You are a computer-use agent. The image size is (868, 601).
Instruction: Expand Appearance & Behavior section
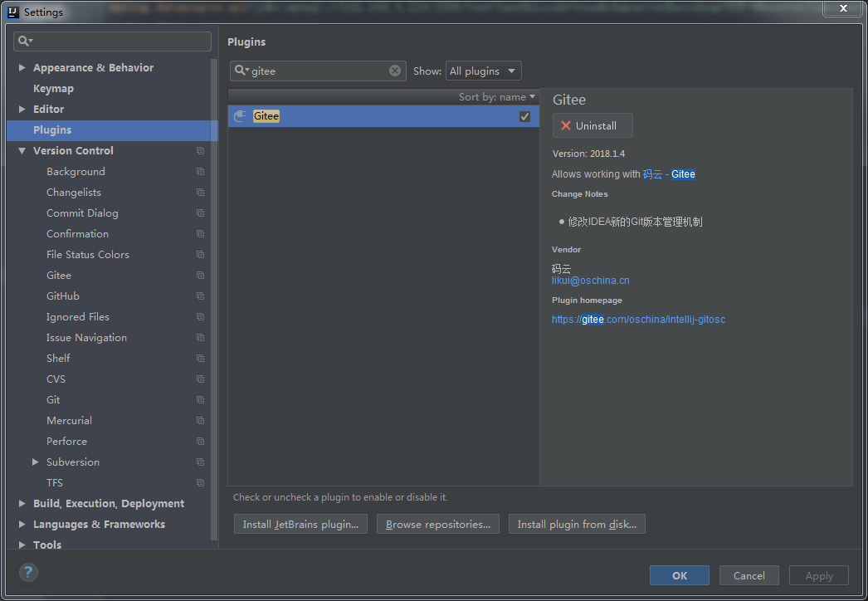pyautogui.click(x=22, y=67)
